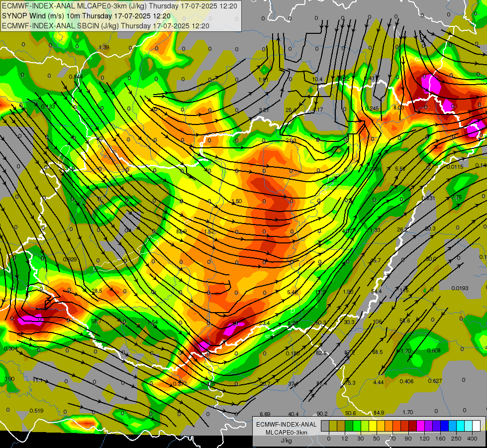Image resolution: width=487 pixels, height=448 pixels.
Task: Click the map value 0.0193
Action: [x=460, y=288]
